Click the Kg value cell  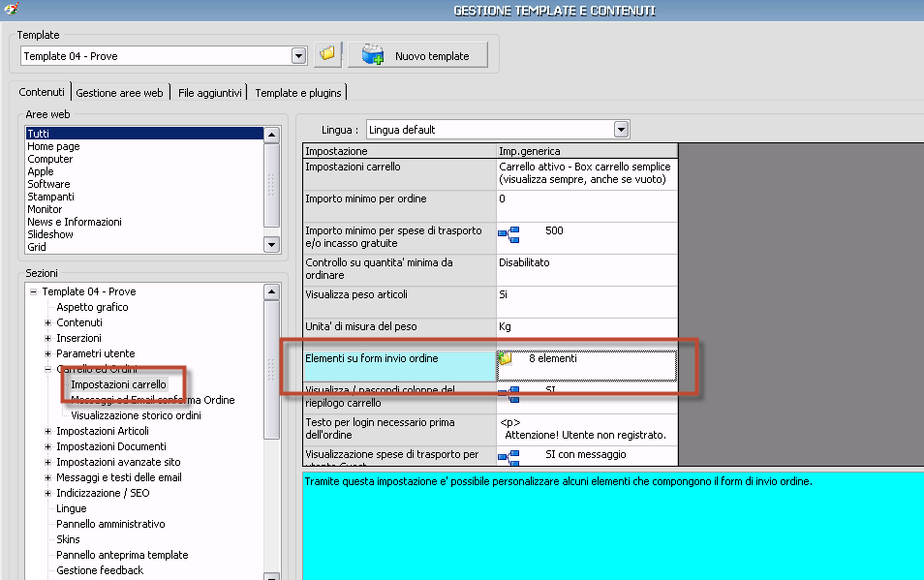tap(588, 334)
